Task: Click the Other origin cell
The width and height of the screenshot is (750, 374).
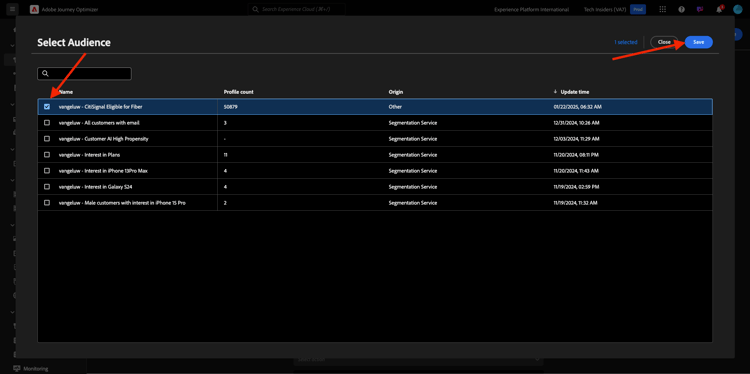Action: click(x=395, y=107)
